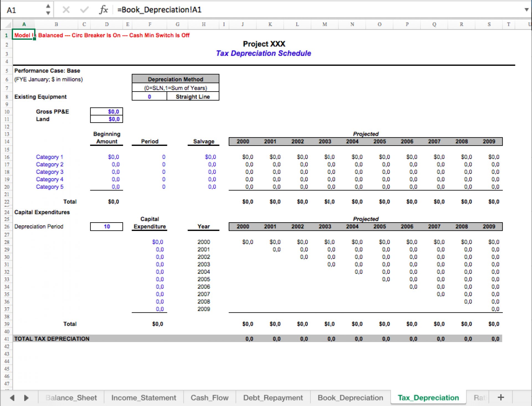Click year 2005 in the Year column
Viewport: 532px width, 406px height.
[x=204, y=279]
